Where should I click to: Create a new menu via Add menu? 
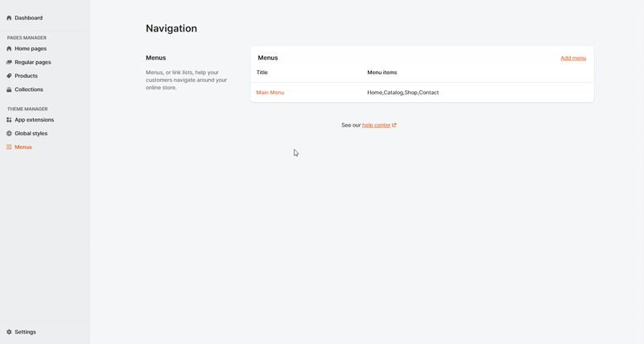pyautogui.click(x=573, y=58)
